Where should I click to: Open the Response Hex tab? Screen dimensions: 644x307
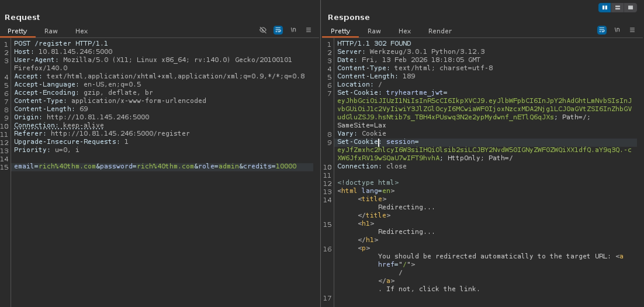pos(405,31)
